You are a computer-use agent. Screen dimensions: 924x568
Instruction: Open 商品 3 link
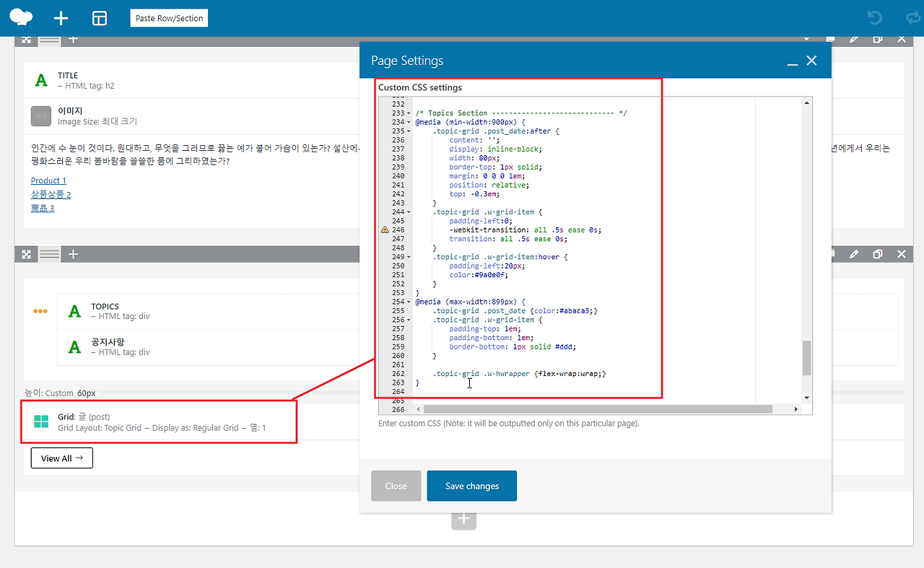(43, 208)
